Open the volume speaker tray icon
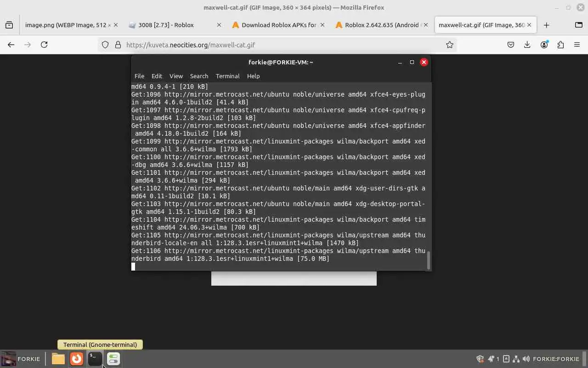The image size is (588, 368). [x=526, y=359]
